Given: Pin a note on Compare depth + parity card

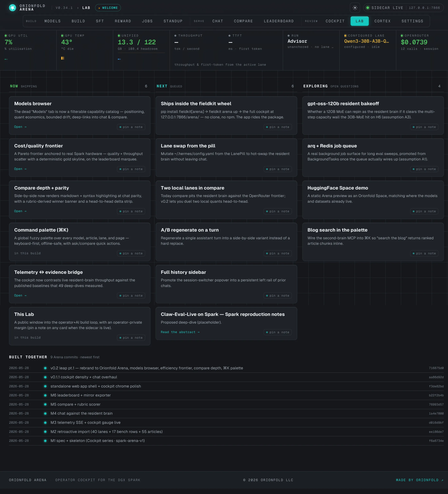Looking at the screenshot, I should (x=131, y=211).
